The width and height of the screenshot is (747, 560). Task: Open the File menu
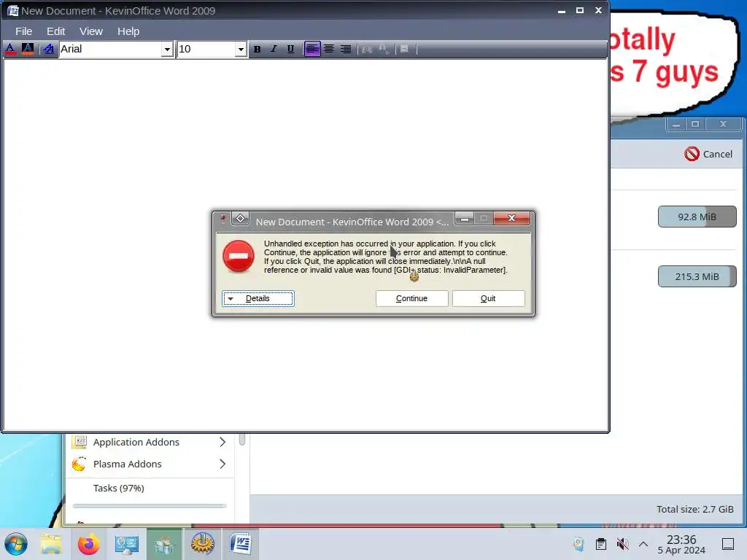click(24, 31)
